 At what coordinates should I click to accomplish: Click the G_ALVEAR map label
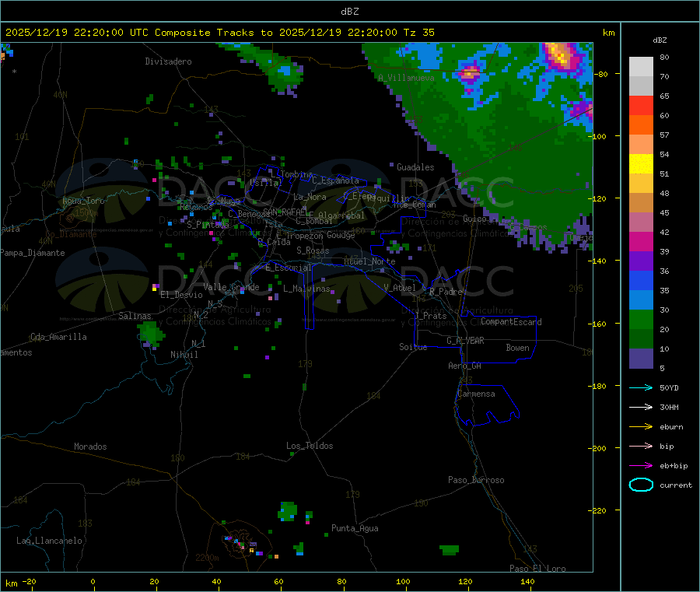point(465,341)
